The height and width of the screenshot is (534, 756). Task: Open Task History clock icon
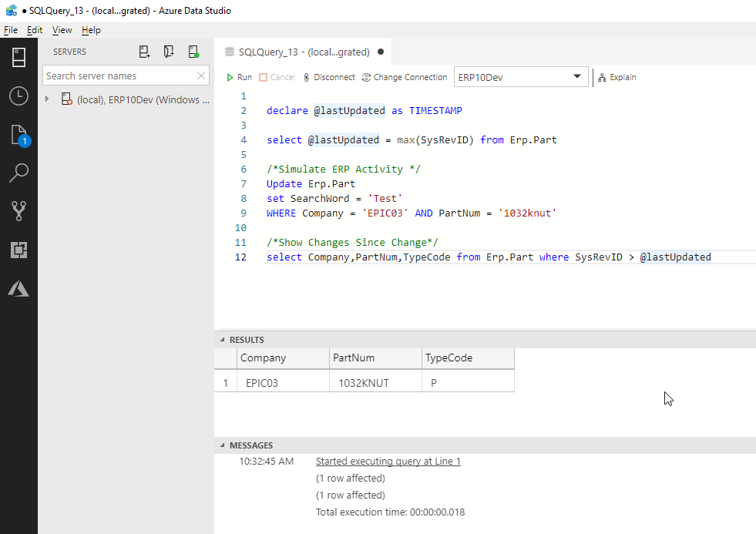18,96
